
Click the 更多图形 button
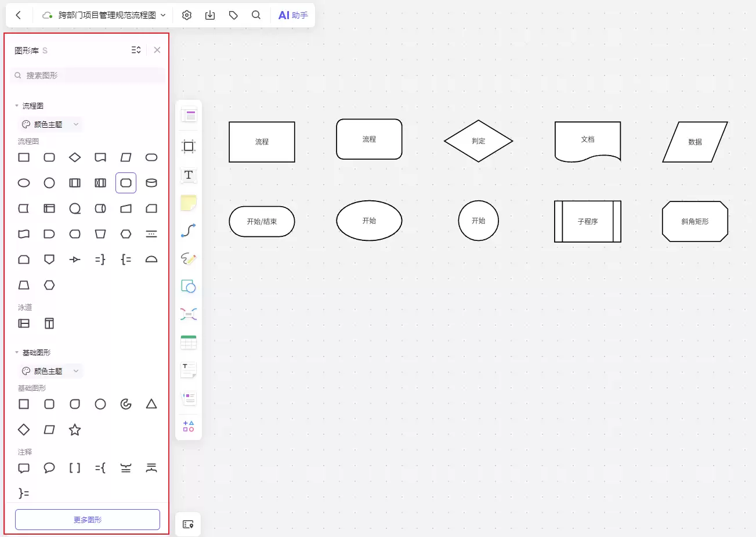[x=88, y=520]
